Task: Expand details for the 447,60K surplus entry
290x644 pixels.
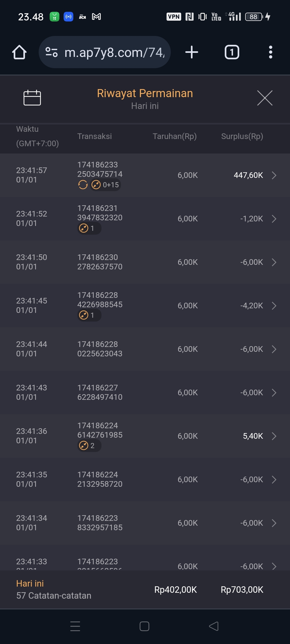Action: pyautogui.click(x=274, y=175)
